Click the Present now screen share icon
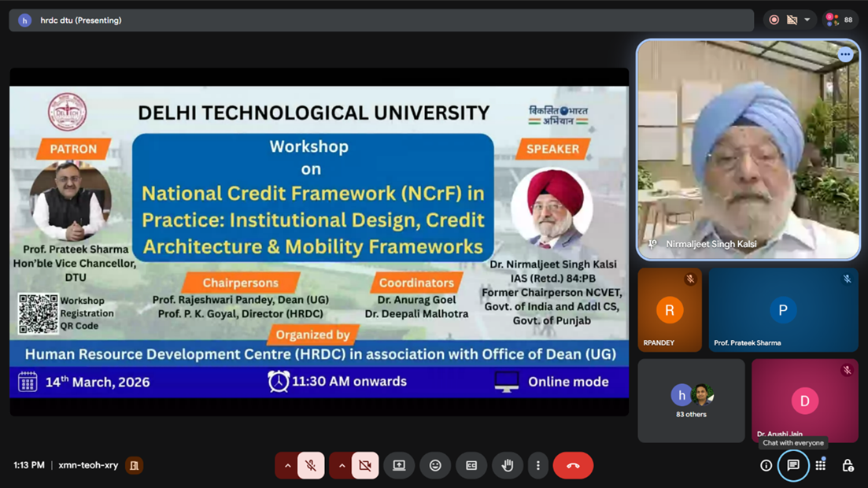868x488 pixels. point(399,465)
